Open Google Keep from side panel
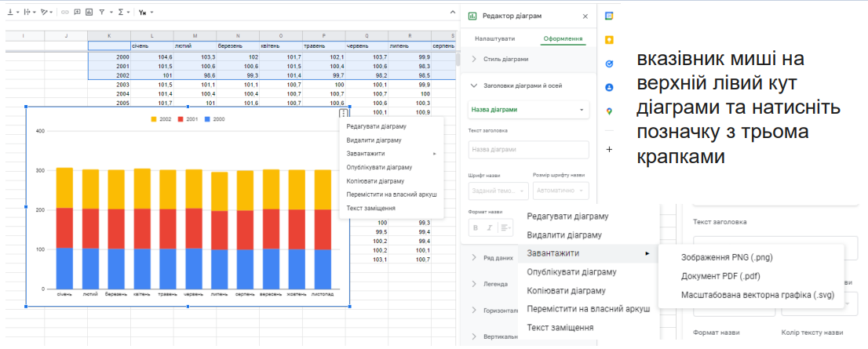 pos(609,39)
